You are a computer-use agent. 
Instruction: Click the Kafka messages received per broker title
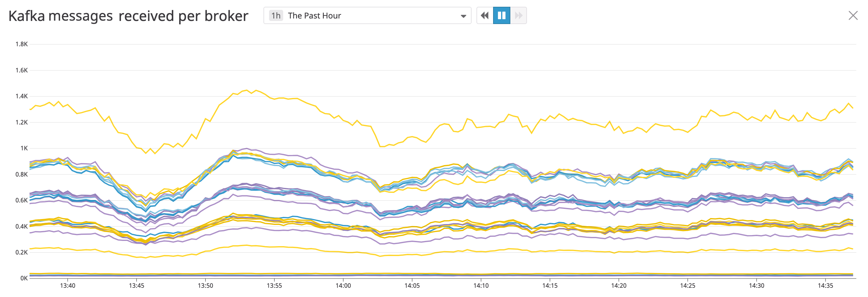128,15
